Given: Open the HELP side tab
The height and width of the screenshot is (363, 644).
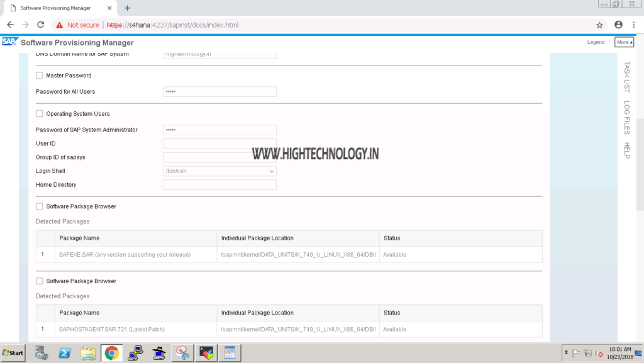Looking at the screenshot, I should (627, 150).
